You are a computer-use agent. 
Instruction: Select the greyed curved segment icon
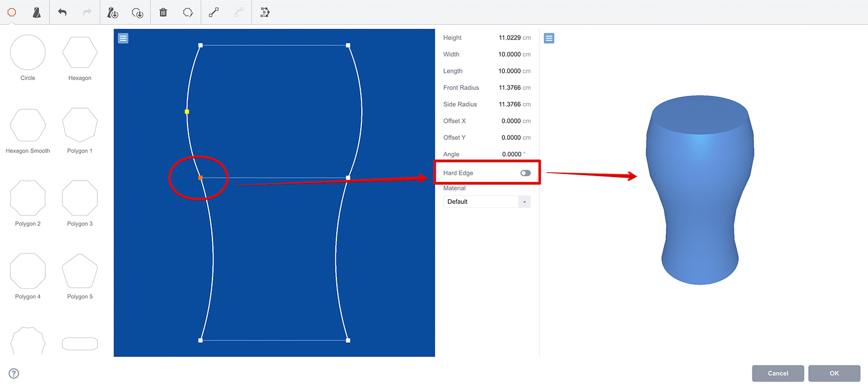(x=238, y=12)
